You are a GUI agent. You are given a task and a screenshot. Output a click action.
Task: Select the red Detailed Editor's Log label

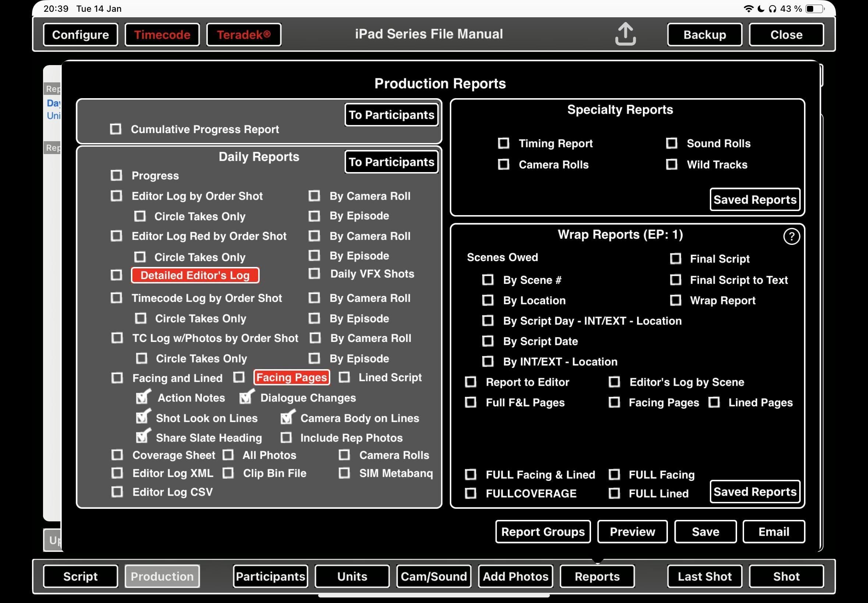point(195,275)
